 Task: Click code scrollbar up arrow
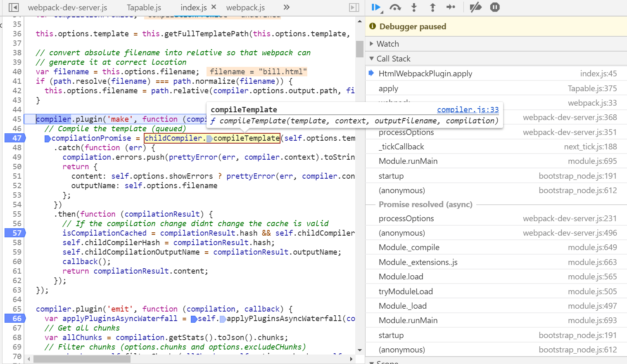360,21
